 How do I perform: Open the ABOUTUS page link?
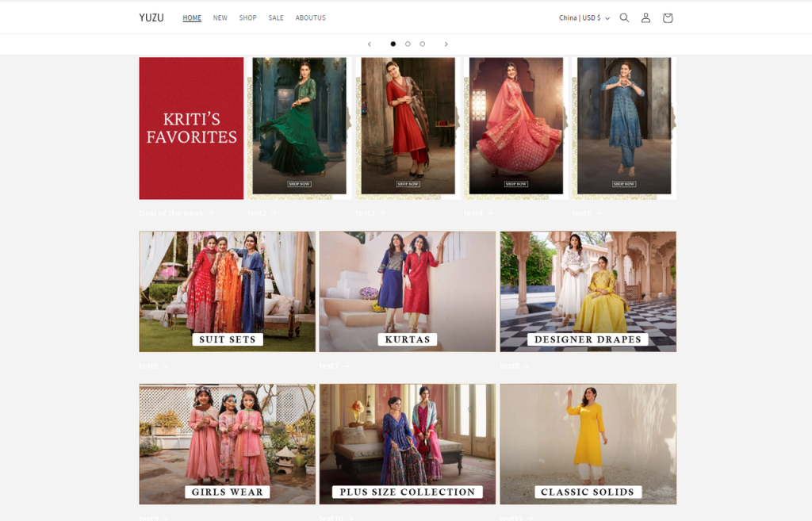pos(310,17)
